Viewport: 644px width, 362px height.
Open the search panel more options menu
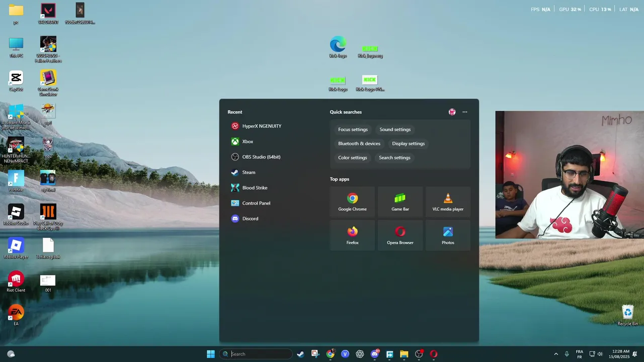coord(465,112)
